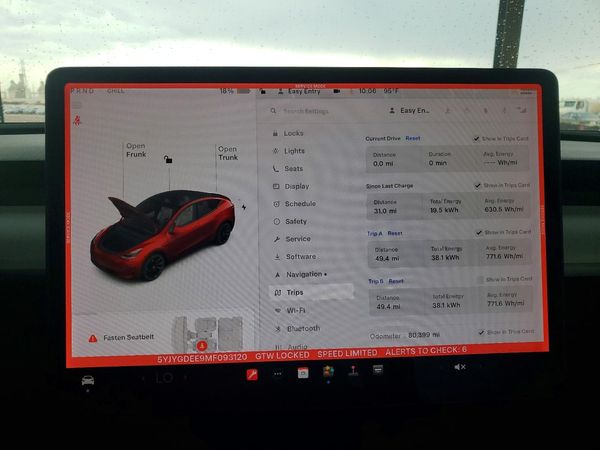Tap Open Trunk label
600x450 pixels.
(x=228, y=153)
